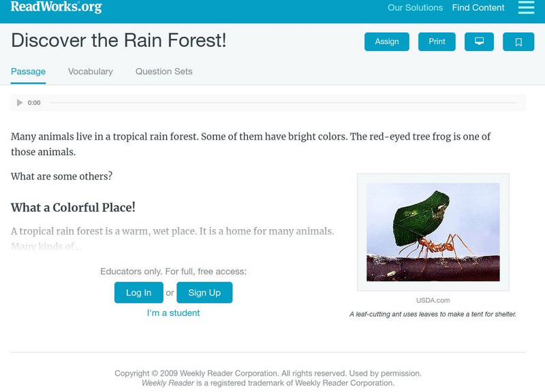Click the Discover the Rain Forest title
The width and height of the screenshot is (545, 392).
click(119, 40)
